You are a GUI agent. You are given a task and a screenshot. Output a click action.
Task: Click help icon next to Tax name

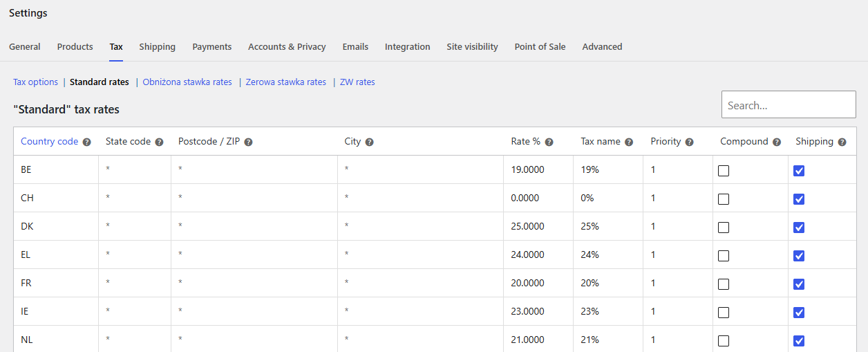point(629,142)
